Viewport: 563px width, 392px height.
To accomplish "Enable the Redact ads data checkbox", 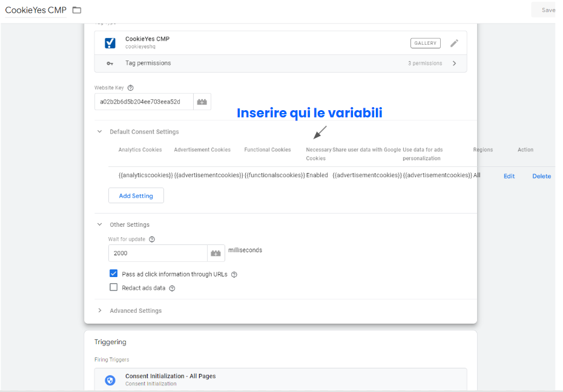I will pyautogui.click(x=113, y=287).
